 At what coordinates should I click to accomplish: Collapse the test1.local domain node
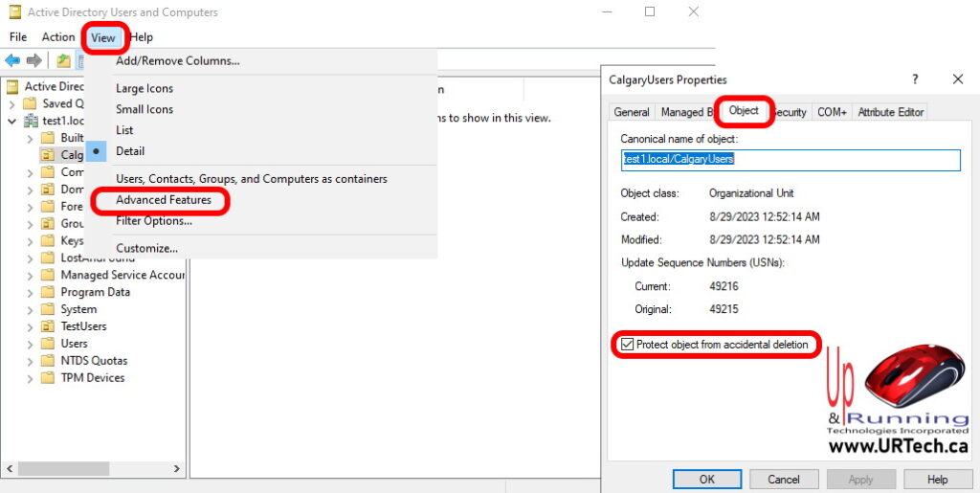point(11,122)
